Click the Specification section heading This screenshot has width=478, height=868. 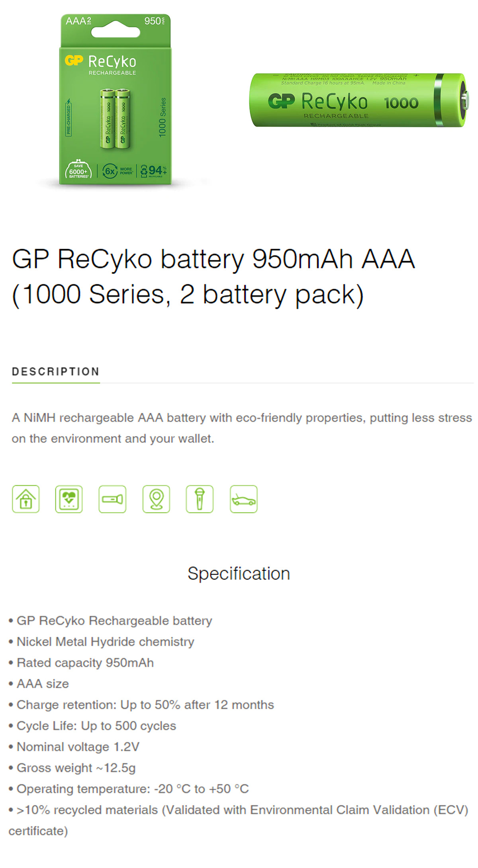point(239,573)
